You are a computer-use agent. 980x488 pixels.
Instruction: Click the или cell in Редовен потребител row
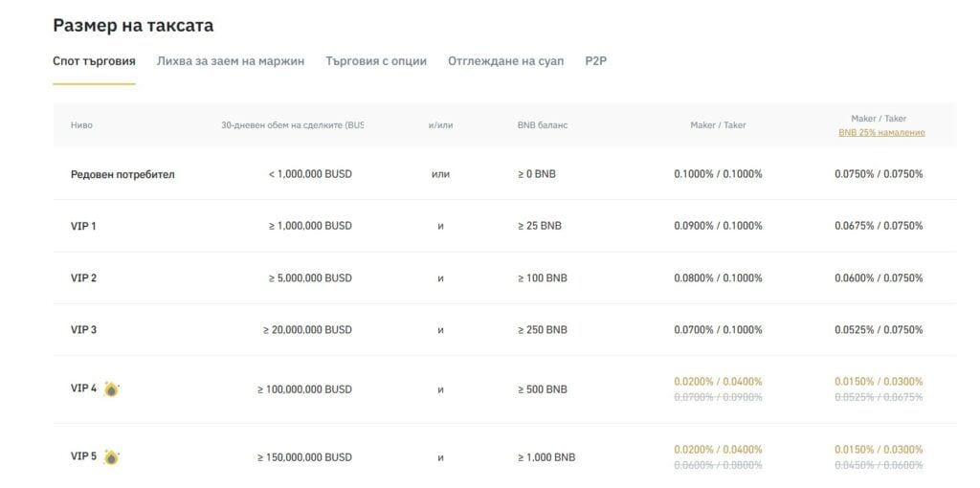pos(440,174)
